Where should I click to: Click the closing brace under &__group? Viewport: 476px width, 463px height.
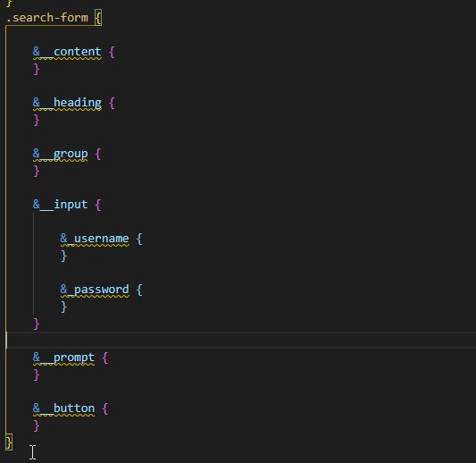(x=37, y=171)
